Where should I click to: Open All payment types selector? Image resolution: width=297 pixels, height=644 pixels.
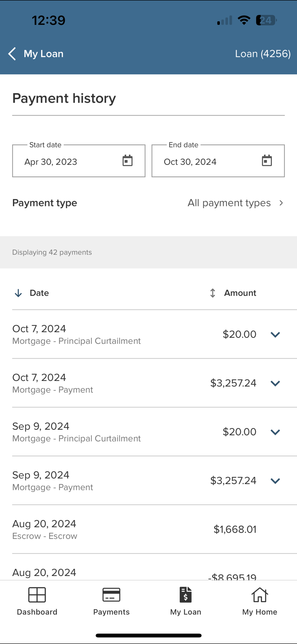pos(236,203)
